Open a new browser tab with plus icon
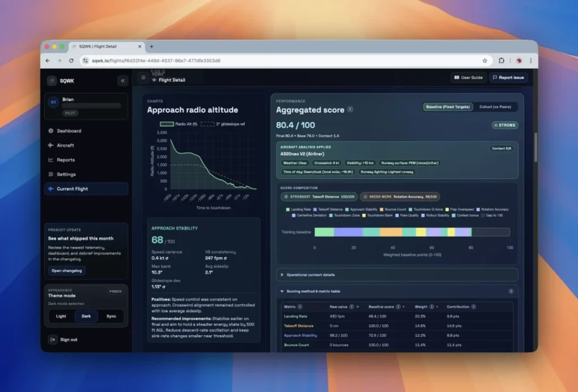 (151, 46)
